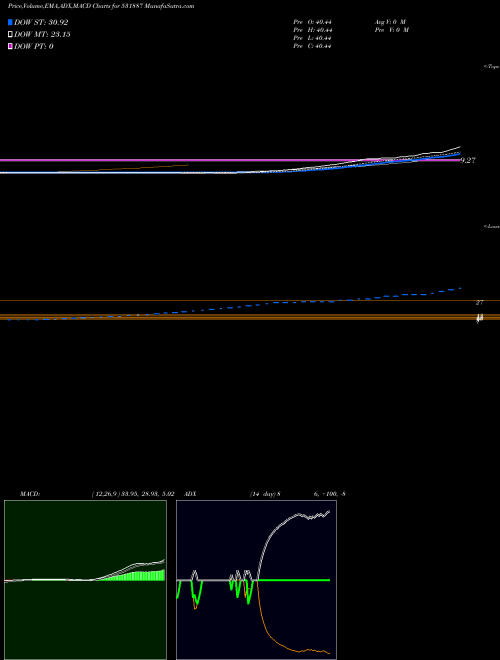Viewport: 500px width, 660px height.
Task: Click the chart title mentioning MunafaSutra.com
Action: pos(101,7)
